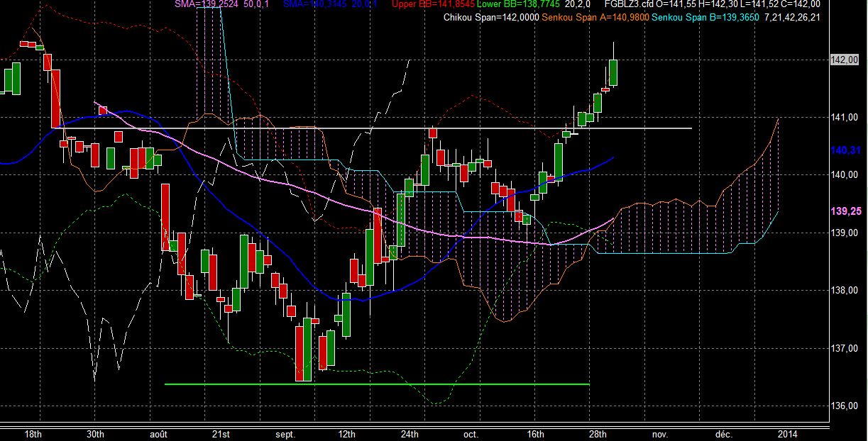Click the 30th date axis label
This screenshot has height=441, width=868.
(x=96, y=434)
